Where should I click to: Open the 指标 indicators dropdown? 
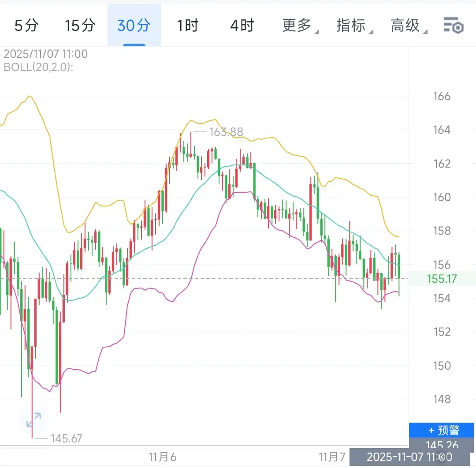[x=354, y=25]
